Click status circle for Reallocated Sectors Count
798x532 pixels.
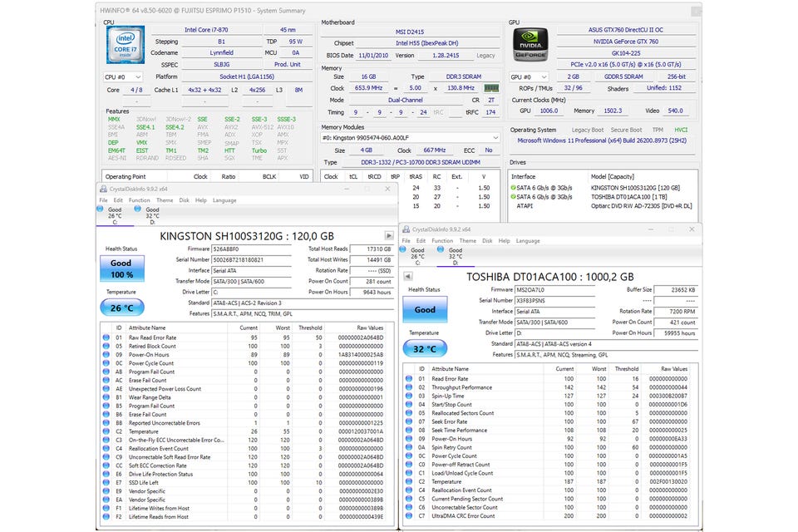pos(409,413)
